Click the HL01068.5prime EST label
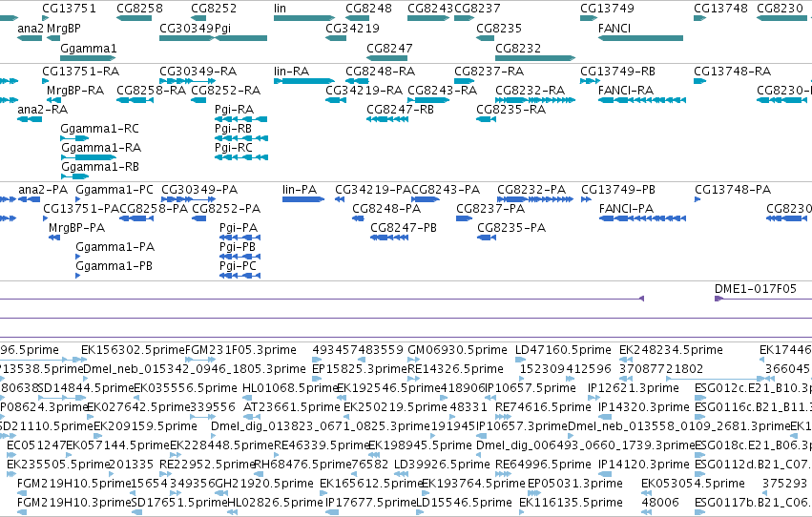This screenshot has height=517, width=812. [x=290, y=388]
